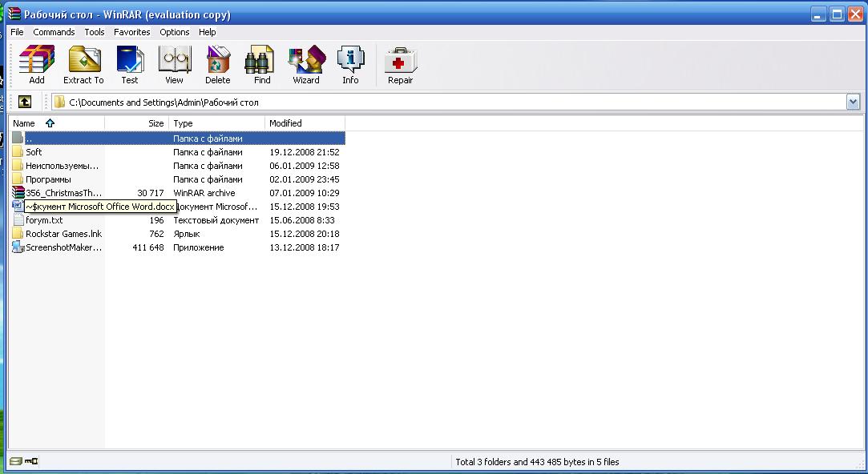
Task: Select ScreenshotMaker application icon
Action: pos(18,247)
